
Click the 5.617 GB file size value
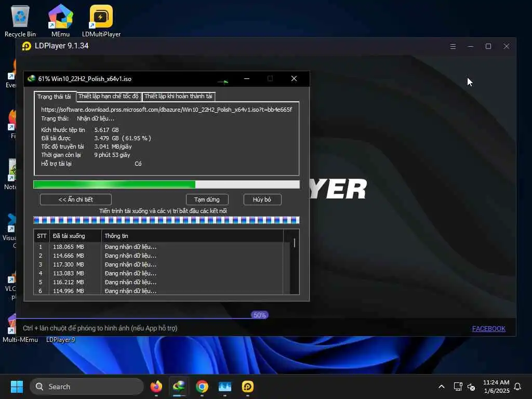coord(107,130)
